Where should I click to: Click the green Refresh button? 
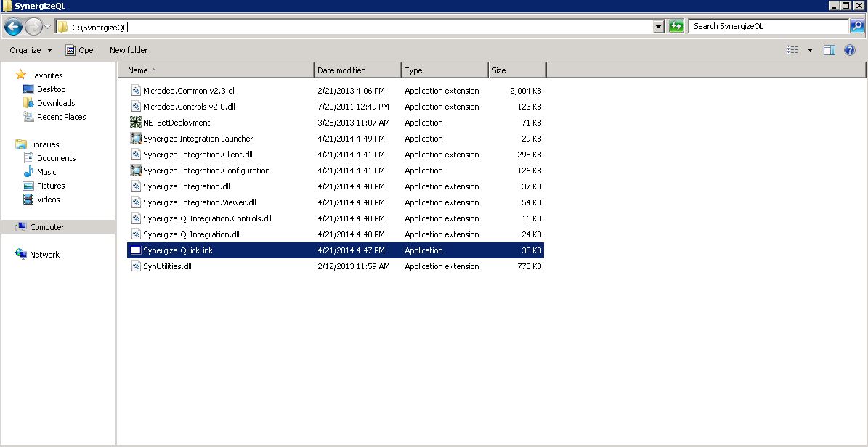click(x=676, y=27)
